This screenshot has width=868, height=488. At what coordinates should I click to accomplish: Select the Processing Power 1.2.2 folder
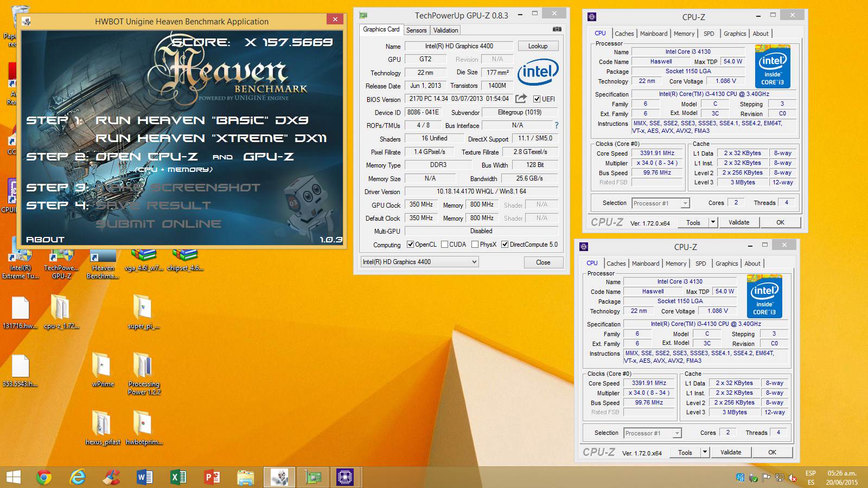(144, 374)
